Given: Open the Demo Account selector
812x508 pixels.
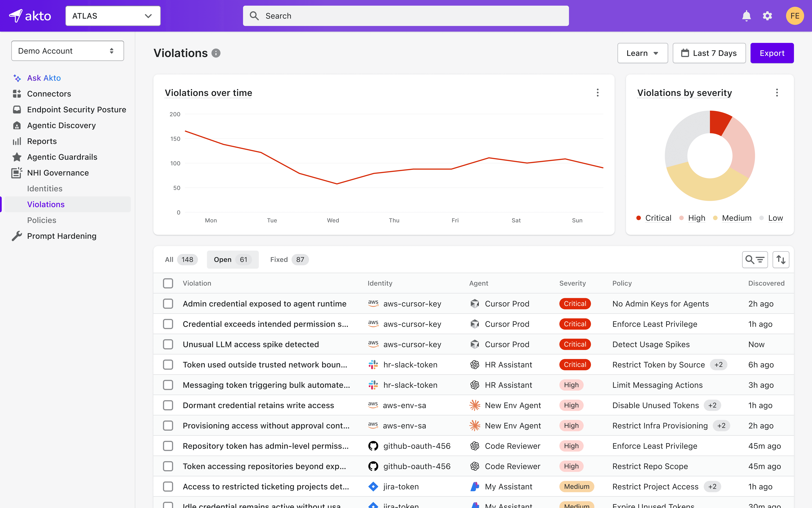Looking at the screenshot, I should [x=67, y=51].
